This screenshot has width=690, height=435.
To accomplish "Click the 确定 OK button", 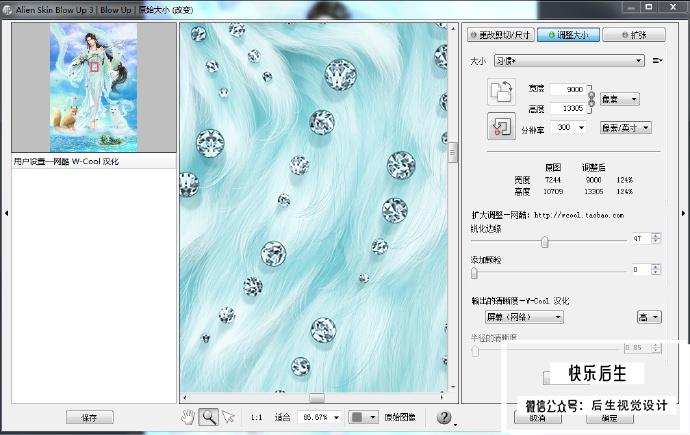I will 609,418.
